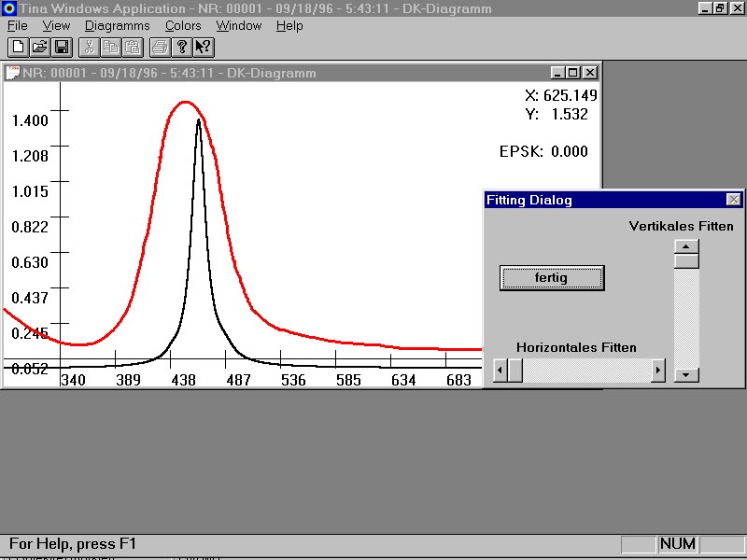The width and height of the screenshot is (747, 560).
Task: Click the Paste clipboard toolbar icon
Action: 133,47
